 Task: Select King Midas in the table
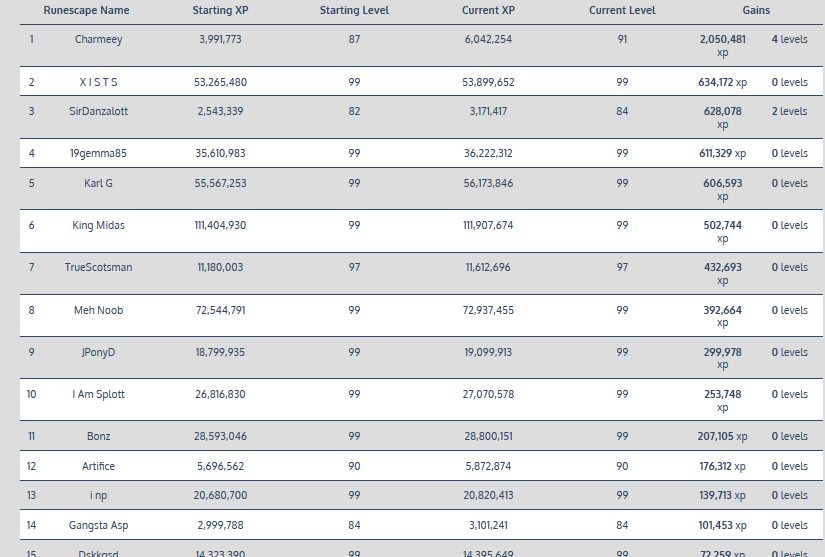point(98,226)
